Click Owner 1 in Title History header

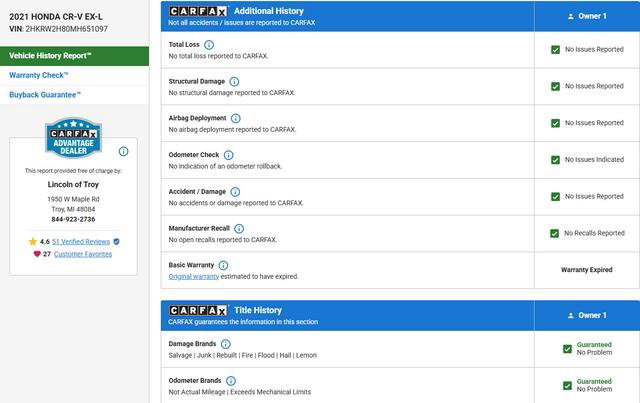[x=592, y=316]
